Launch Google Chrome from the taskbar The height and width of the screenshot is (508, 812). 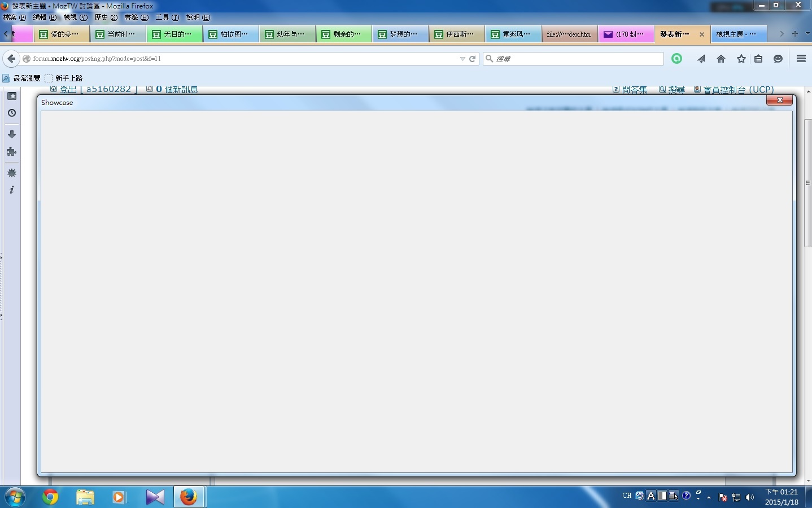tap(50, 497)
